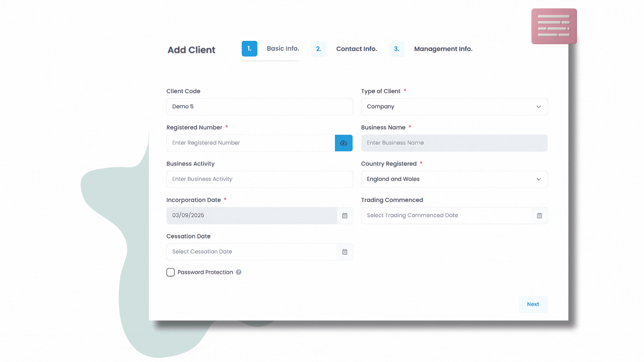Expand the Country Registered dropdown
Screen dimensions: 644x362
click(x=454, y=179)
